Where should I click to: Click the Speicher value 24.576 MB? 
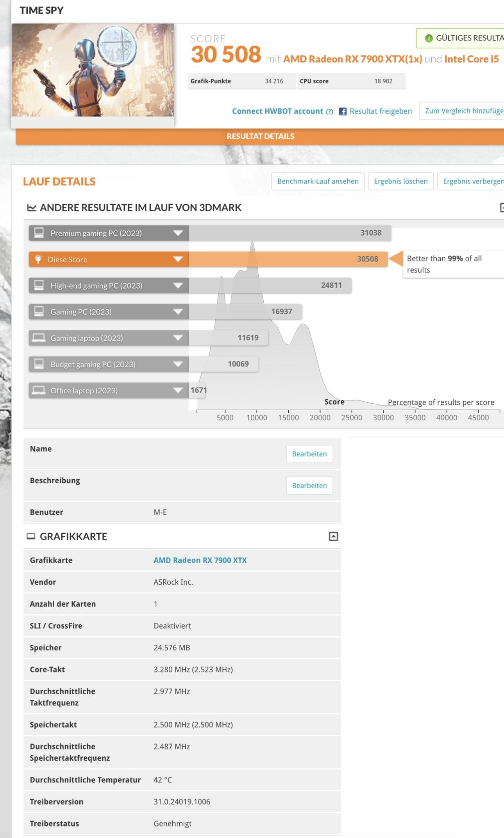click(172, 648)
